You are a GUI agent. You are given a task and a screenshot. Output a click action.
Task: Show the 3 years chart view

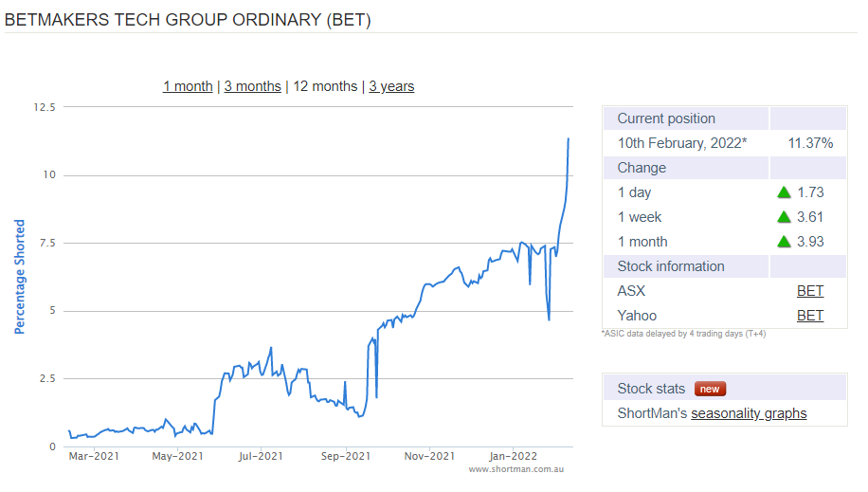pyautogui.click(x=391, y=86)
